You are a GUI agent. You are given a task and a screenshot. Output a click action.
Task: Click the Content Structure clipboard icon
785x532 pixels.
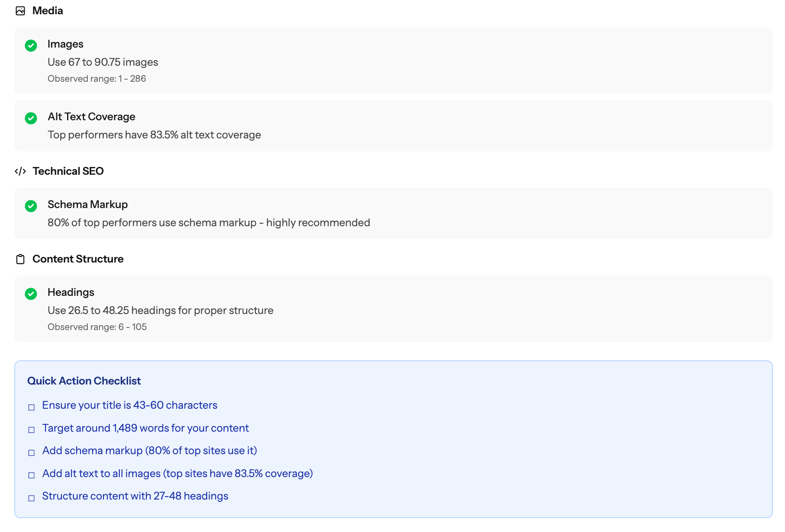pyautogui.click(x=20, y=259)
